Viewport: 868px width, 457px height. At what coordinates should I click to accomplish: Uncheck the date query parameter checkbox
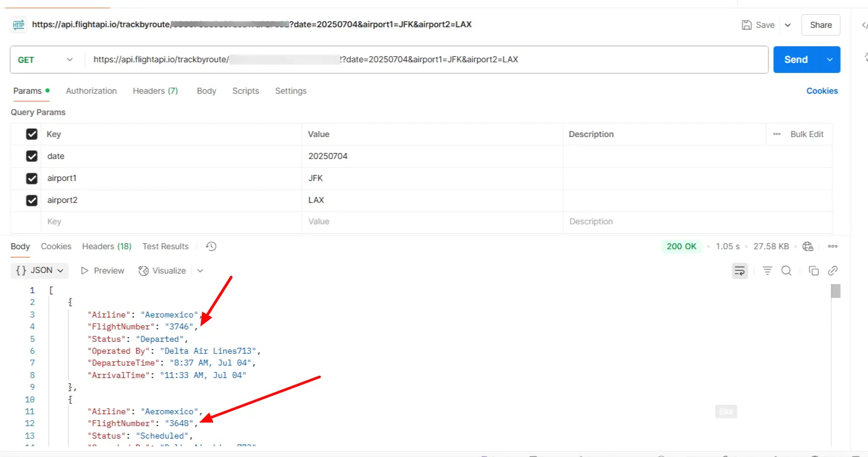pos(32,156)
